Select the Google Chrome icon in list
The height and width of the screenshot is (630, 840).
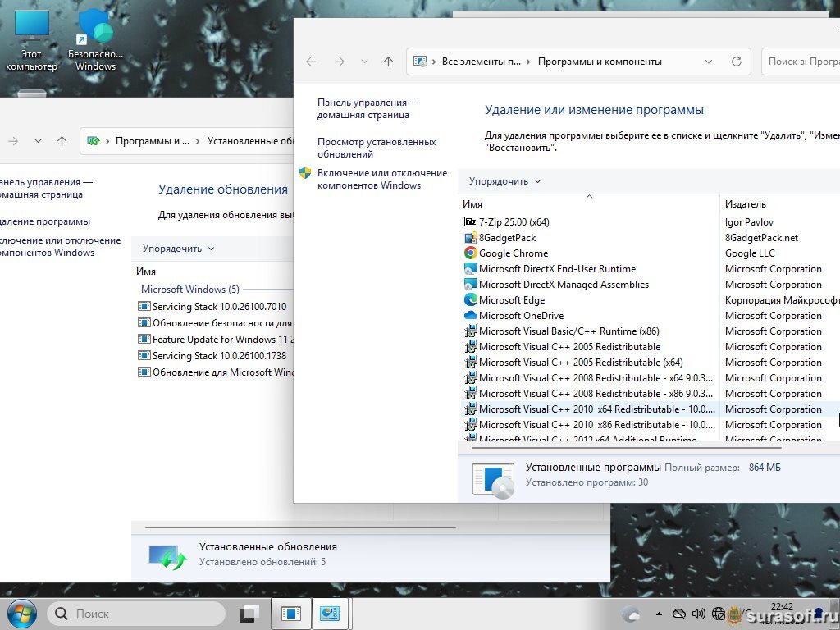tap(470, 253)
